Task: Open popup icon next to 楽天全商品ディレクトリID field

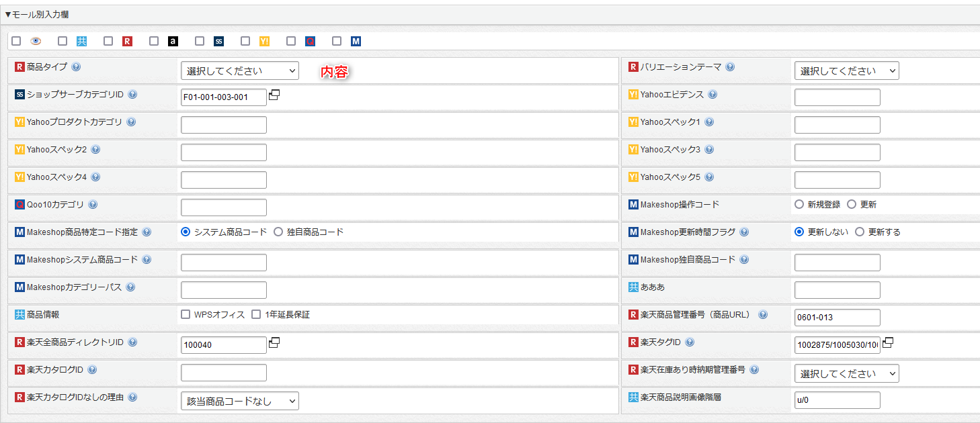Action: click(x=274, y=342)
